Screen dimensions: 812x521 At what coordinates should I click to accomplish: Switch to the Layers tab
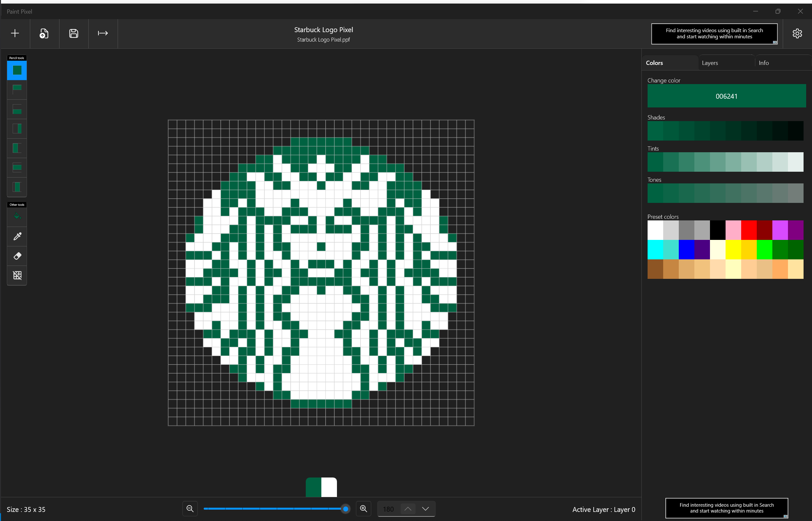click(x=710, y=63)
